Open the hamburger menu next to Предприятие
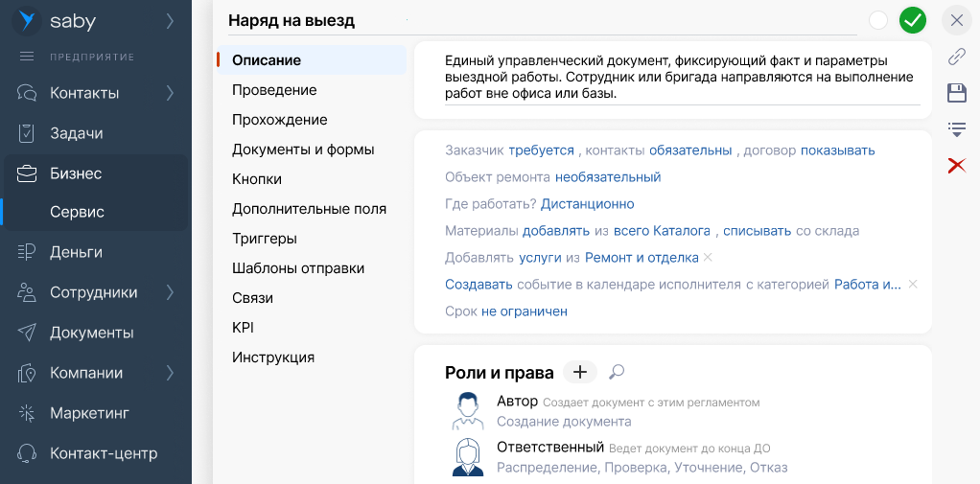 [x=27, y=57]
